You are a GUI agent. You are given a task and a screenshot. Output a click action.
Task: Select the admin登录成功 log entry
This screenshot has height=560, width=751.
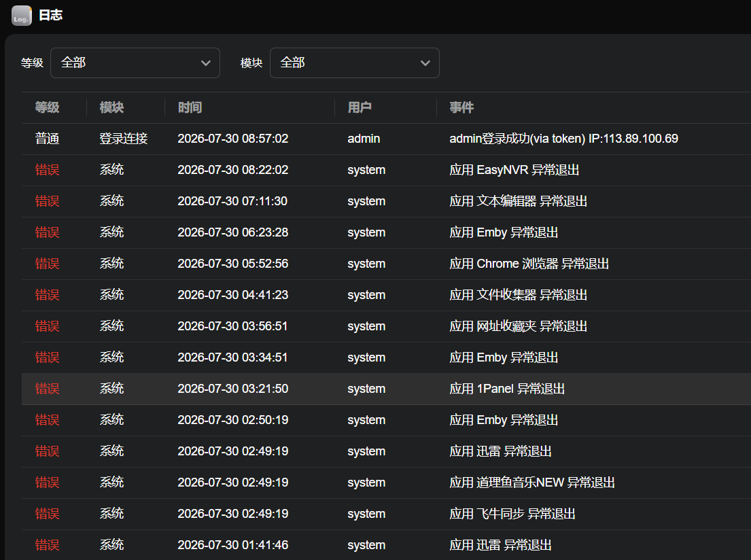[386, 139]
